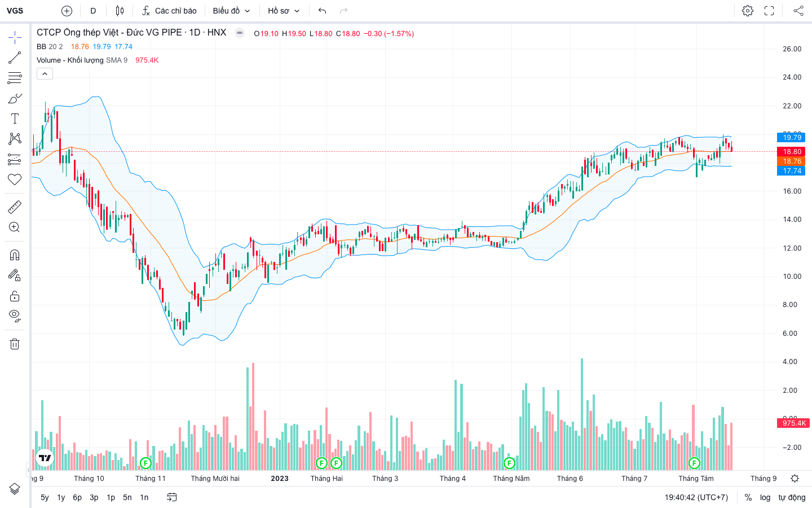
Task: Toggle stay in drawing mode
Action: [15, 275]
